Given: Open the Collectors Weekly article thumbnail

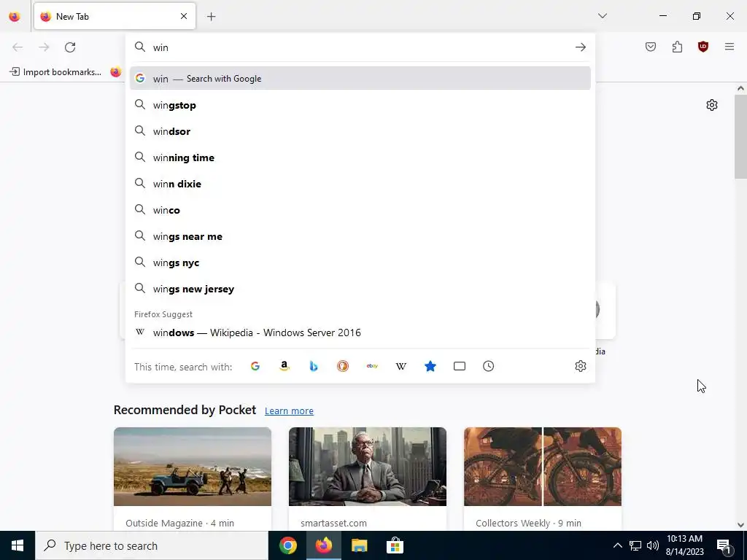Looking at the screenshot, I should pyautogui.click(x=543, y=467).
